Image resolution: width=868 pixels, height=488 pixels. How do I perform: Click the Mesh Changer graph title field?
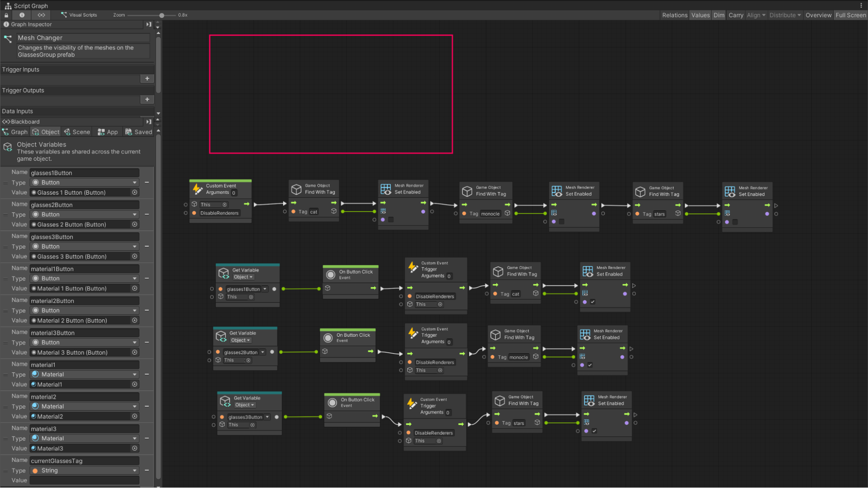pos(83,38)
